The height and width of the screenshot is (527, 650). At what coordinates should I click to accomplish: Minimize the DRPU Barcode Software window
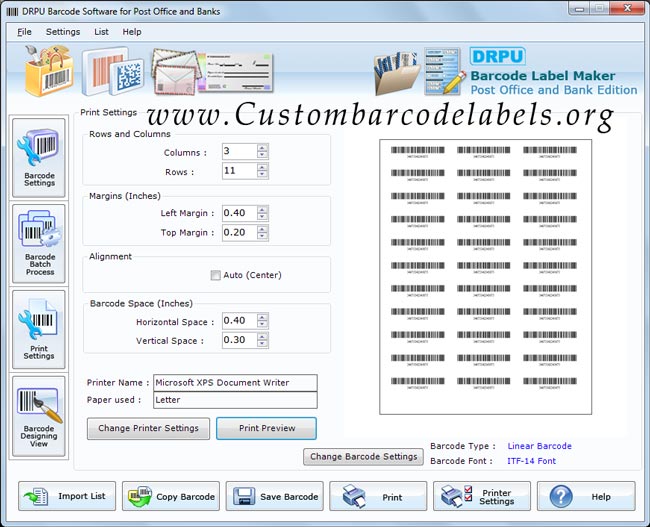click(x=579, y=9)
